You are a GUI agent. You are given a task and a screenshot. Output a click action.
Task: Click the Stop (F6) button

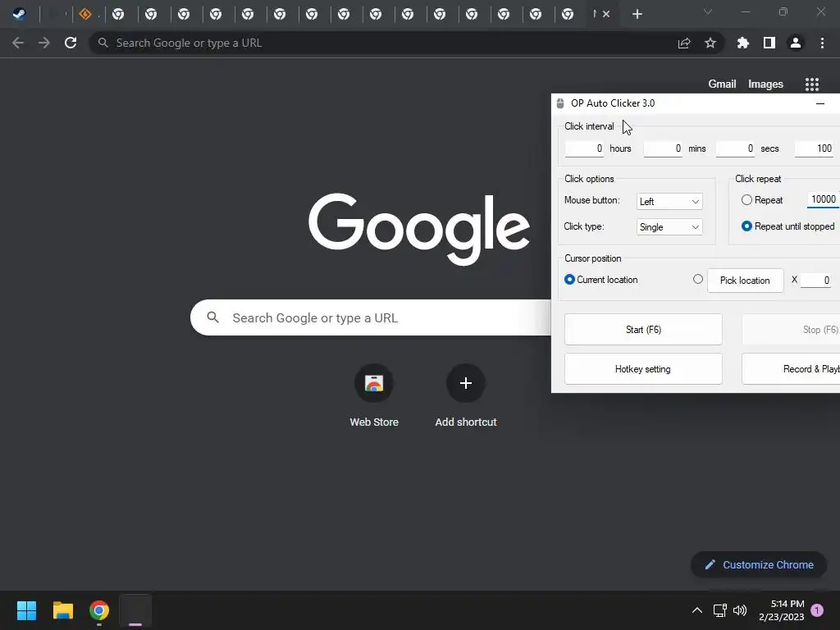[x=792, y=330]
